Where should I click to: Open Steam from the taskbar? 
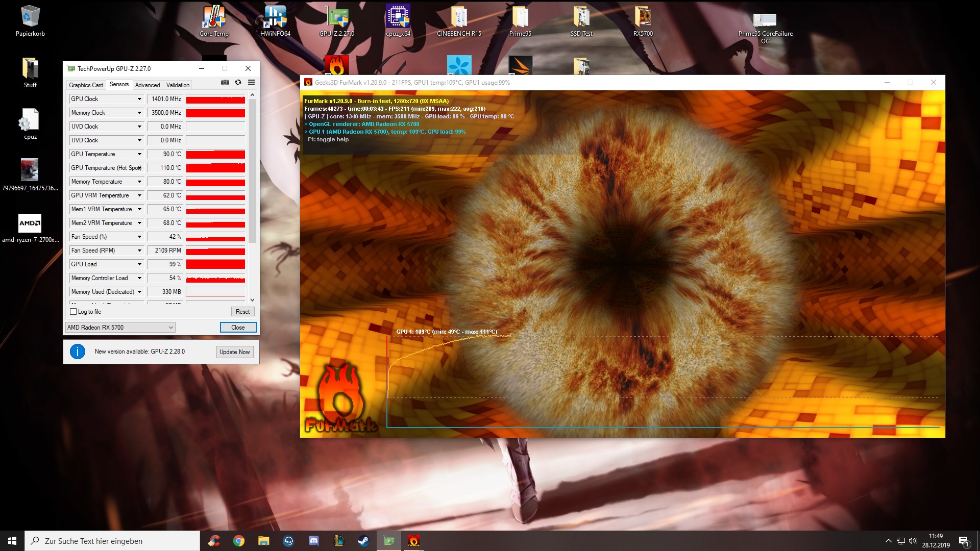coord(364,541)
